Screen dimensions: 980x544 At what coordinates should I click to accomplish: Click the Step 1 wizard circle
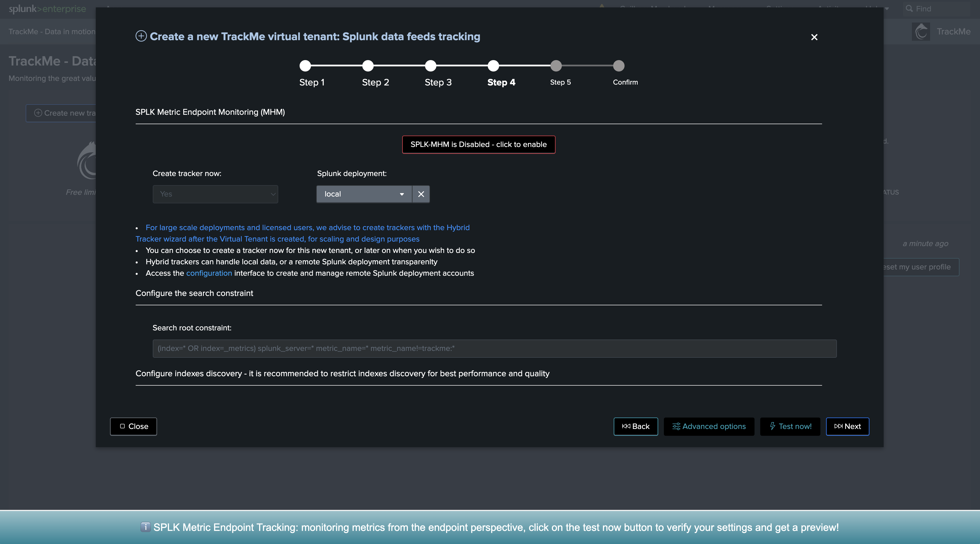point(305,66)
